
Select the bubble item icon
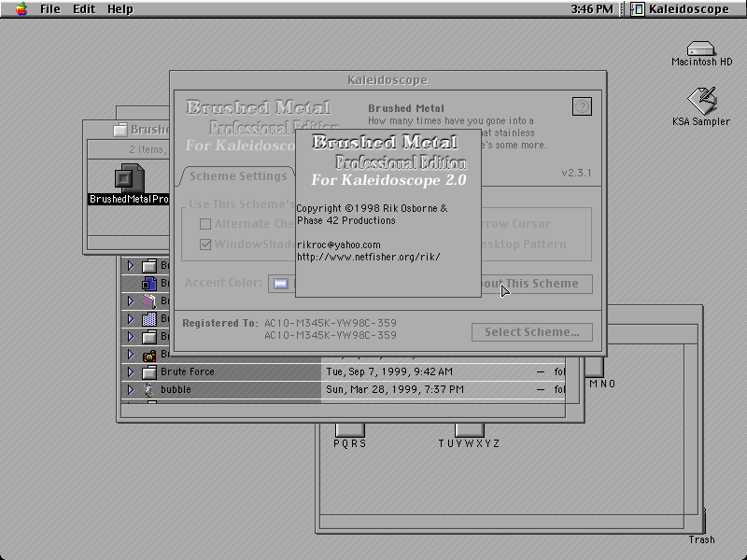coord(148,390)
